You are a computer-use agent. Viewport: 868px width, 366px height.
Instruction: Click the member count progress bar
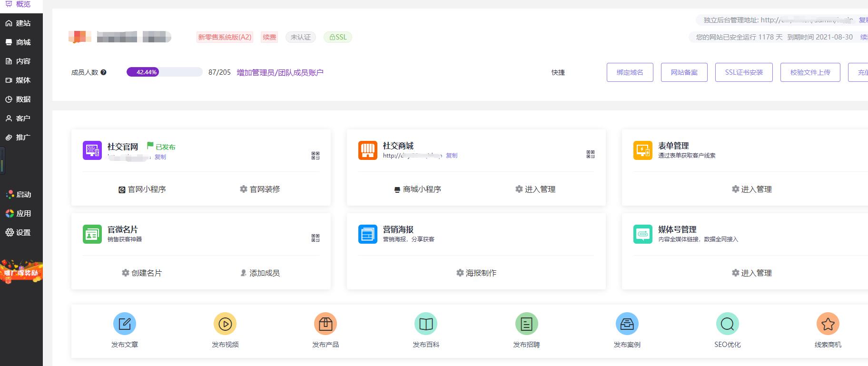(164, 72)
